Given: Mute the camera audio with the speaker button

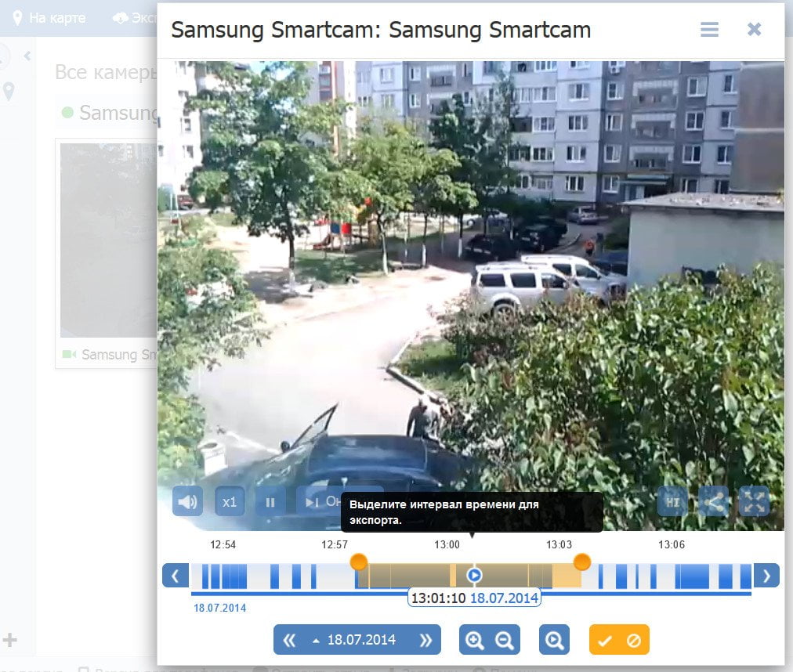Looking at the screenshot, I should (187, 501).
